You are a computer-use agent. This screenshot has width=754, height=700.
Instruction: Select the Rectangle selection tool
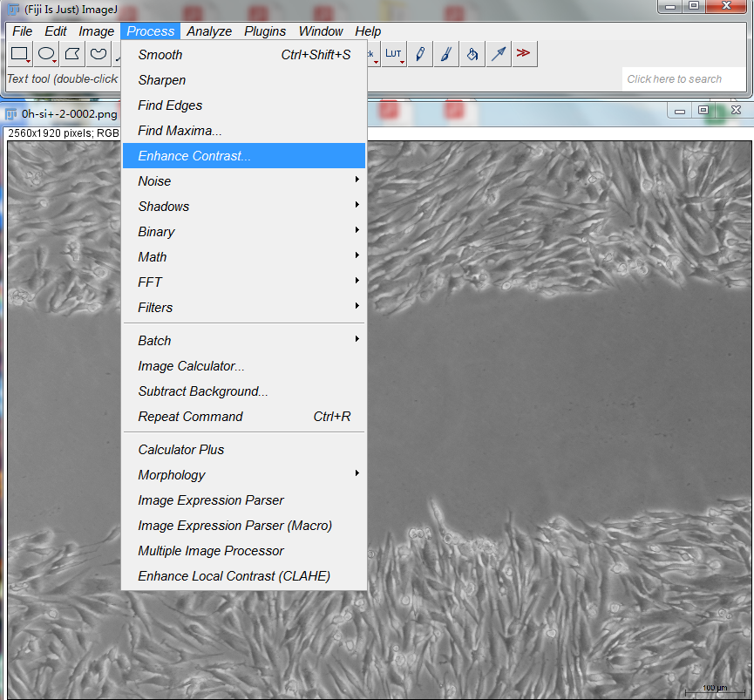(20, 54)
